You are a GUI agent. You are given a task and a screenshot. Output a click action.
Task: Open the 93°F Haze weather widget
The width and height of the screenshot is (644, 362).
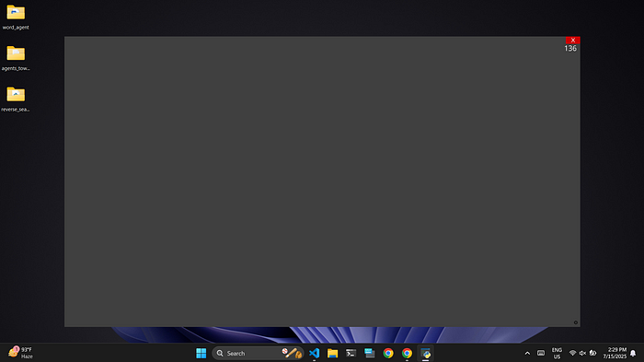[x=20, y=353]
